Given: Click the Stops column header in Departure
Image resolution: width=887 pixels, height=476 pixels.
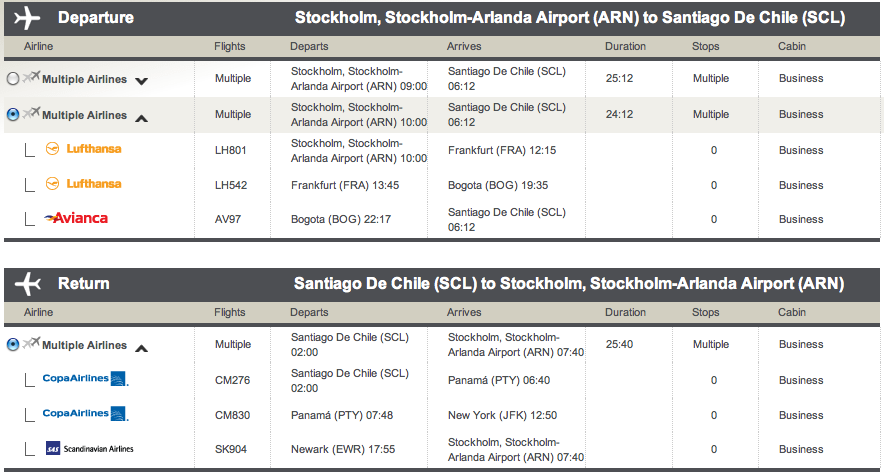Looking at the screenshot, I should (x=705, y=47).
